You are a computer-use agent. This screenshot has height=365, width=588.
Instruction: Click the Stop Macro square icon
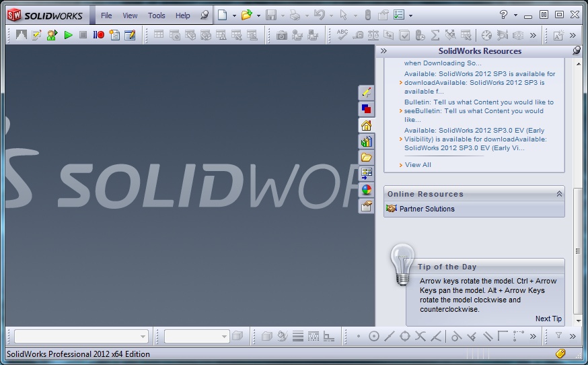point(83,35)
